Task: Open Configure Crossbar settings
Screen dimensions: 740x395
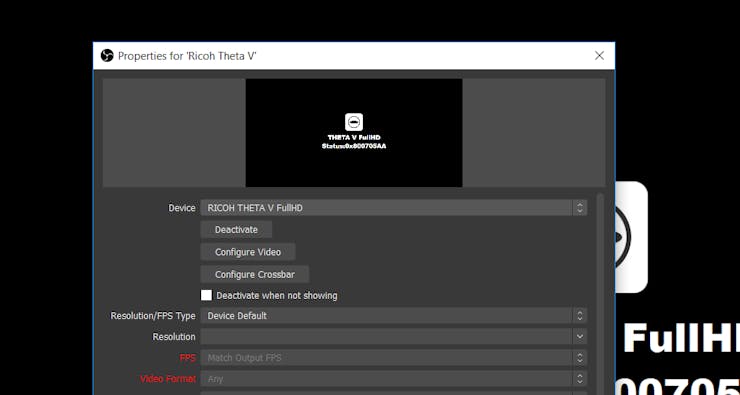Action: click(x=255, y=274)
